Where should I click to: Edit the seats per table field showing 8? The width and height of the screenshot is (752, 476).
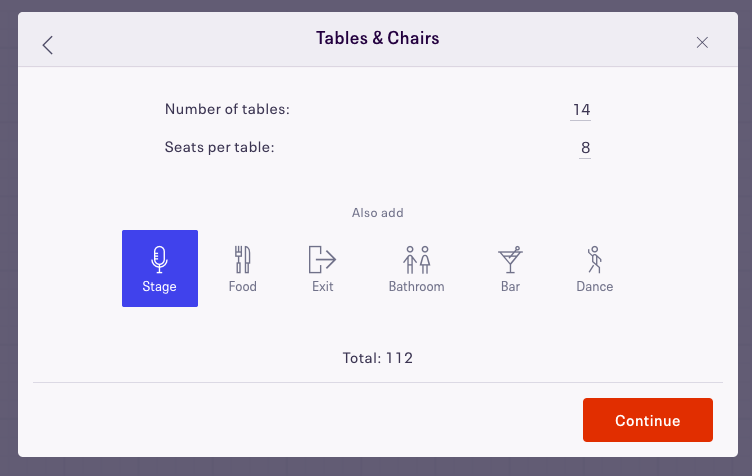(x=585, y=148)
